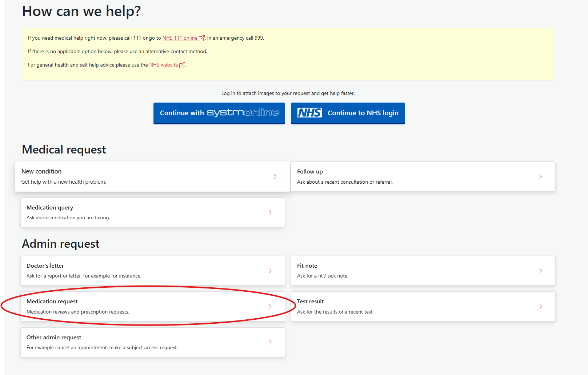Choose the Test result title
Viewport: 588px width, 375px height.
tap(310, 301)
